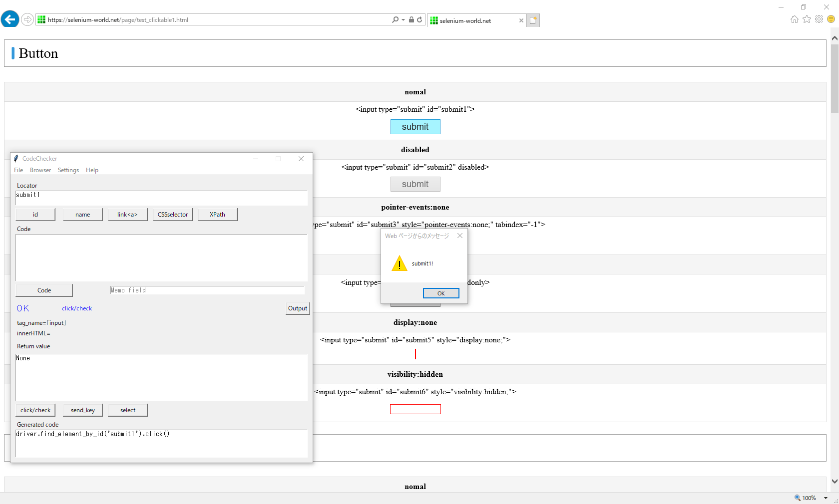Open the zoom level dropdown
The width and height of the screenshot is (839, 504).
click(825, 498)
